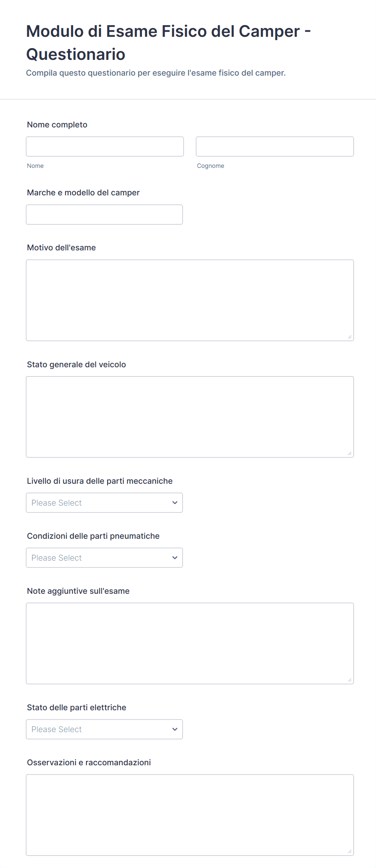Click the Note aggiuntive resize handle
The width and height of the screenshot is (376, 868).
pyautogui.click(x=350, y=680)
